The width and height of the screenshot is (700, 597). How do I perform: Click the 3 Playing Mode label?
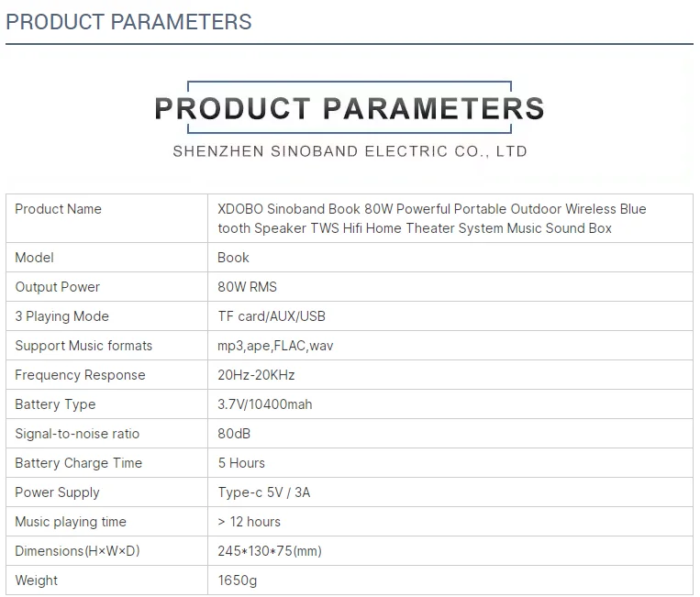(x=62, y=316)
